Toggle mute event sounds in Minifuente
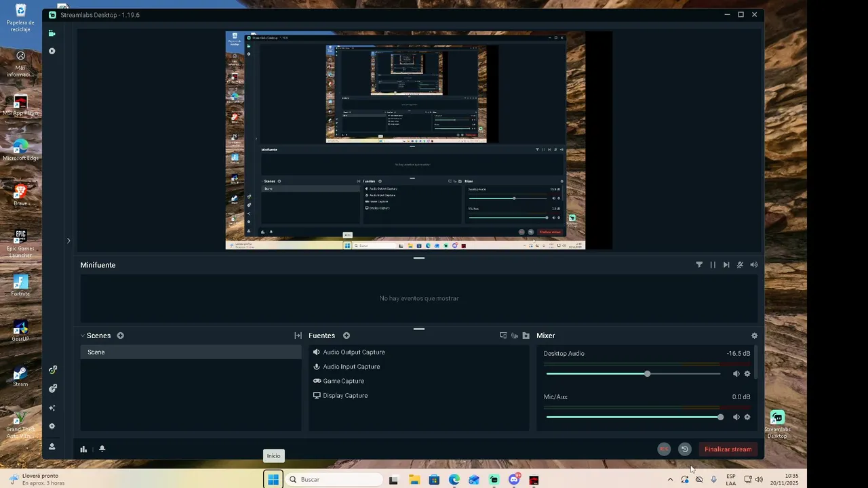This screenshot has height=488, width=868. pos(754,265)
